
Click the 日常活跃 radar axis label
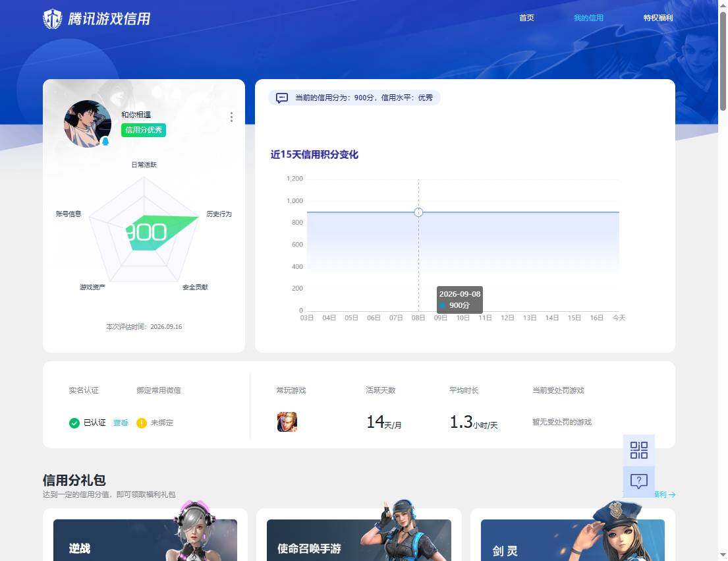click(144, 165)
